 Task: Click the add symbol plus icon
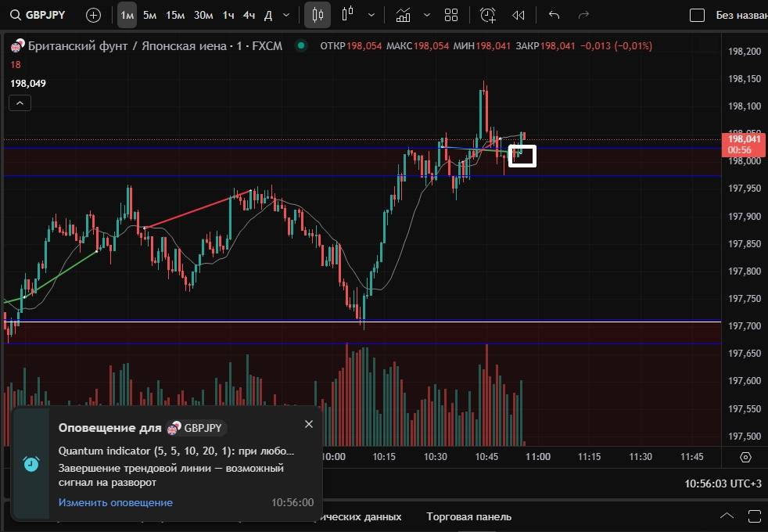[93, 15]
